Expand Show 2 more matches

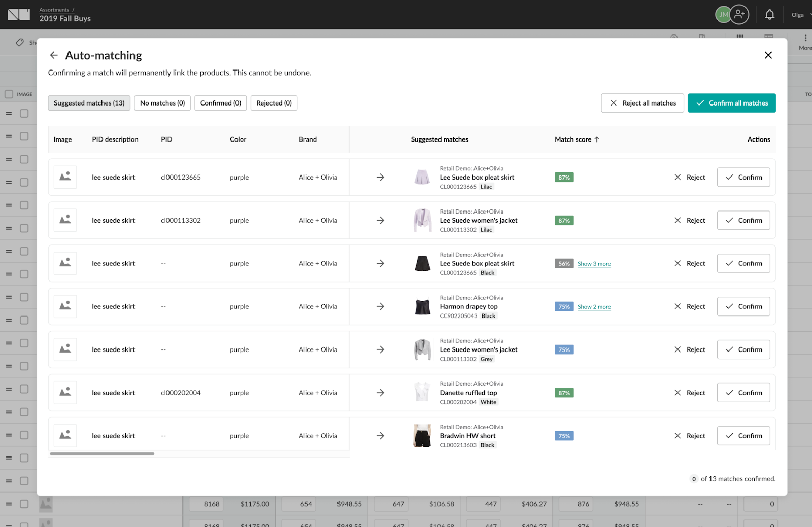pos(594,307)
